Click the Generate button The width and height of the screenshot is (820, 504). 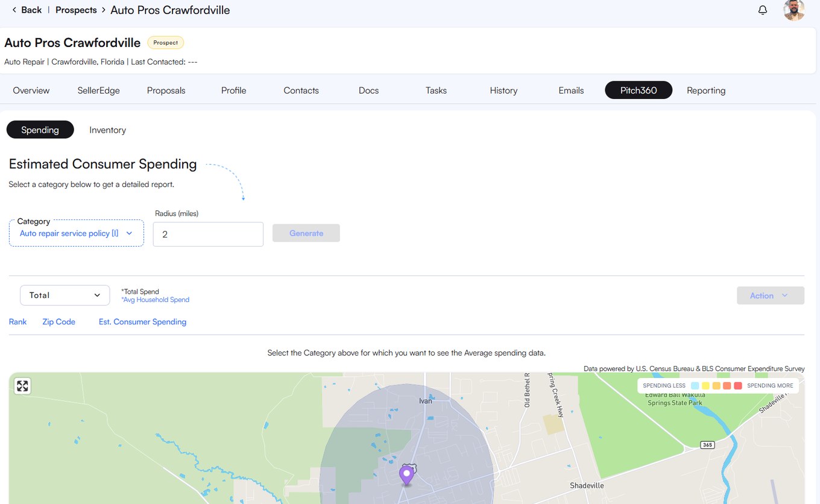(306, 233)
